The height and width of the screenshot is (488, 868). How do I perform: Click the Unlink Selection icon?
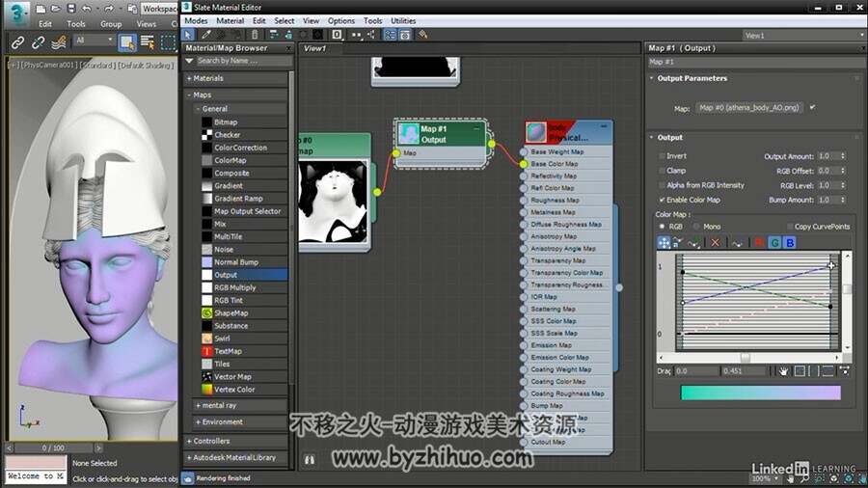pos(38,42)
